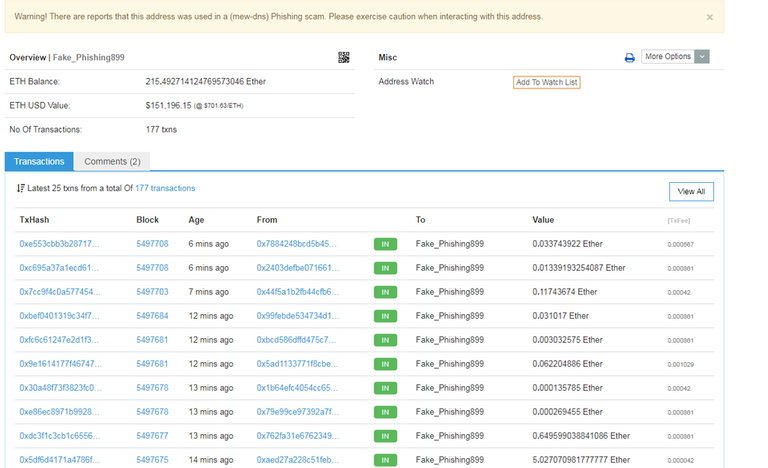The width and height of the screenshot is (768, 468).
Task: Open transaction 0x9e1614177f46747...
Action: tap(61, 364)
